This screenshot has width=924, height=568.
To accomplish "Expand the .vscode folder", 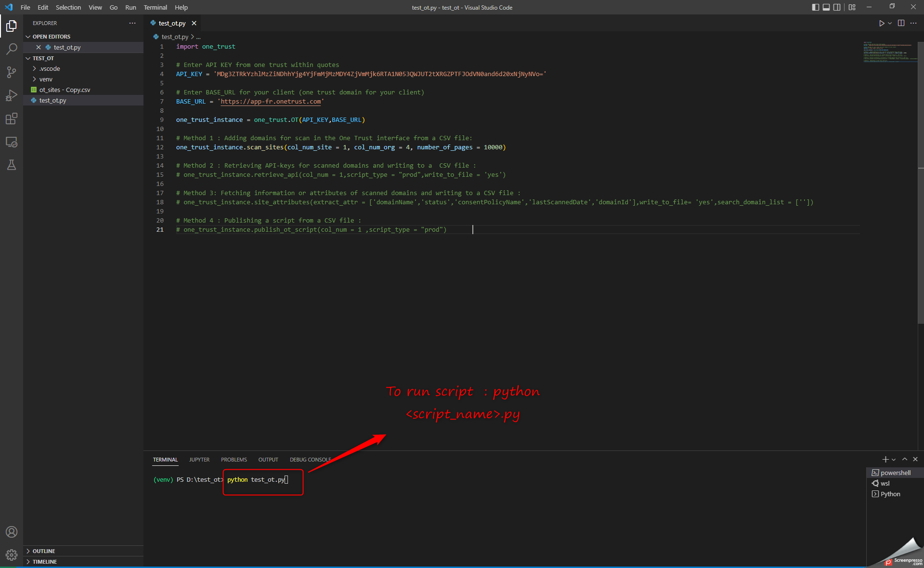I will click(83, 68).
